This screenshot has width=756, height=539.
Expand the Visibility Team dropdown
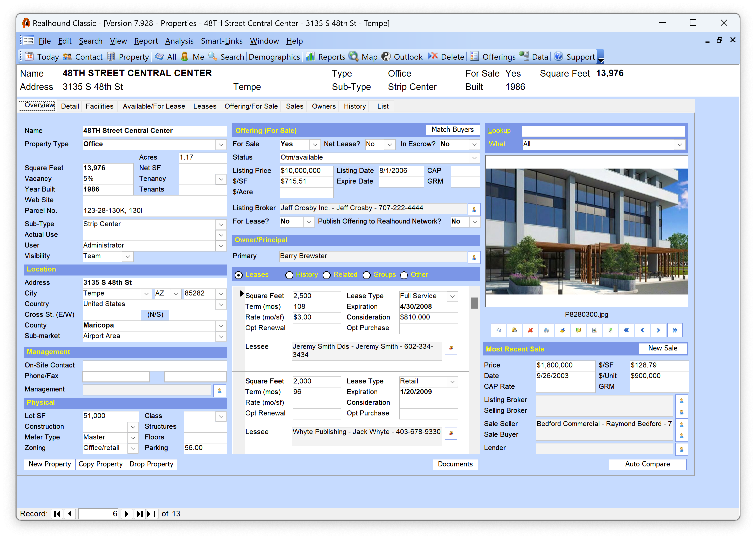click(128, 257)
